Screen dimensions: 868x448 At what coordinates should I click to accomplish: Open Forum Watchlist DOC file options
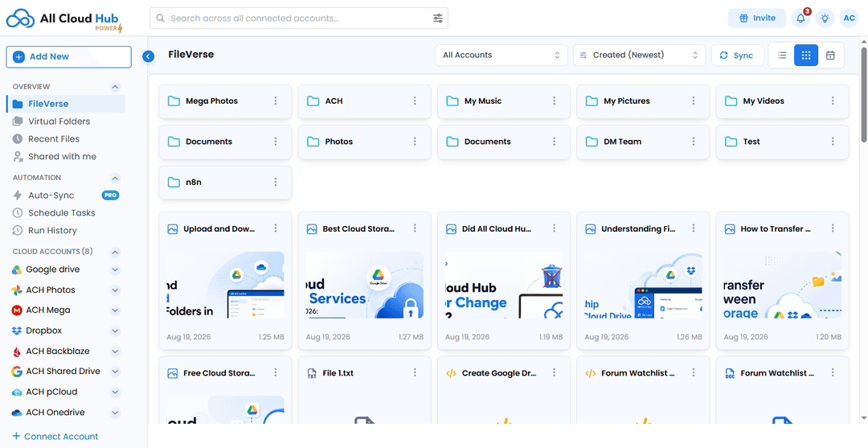point(833,372)
